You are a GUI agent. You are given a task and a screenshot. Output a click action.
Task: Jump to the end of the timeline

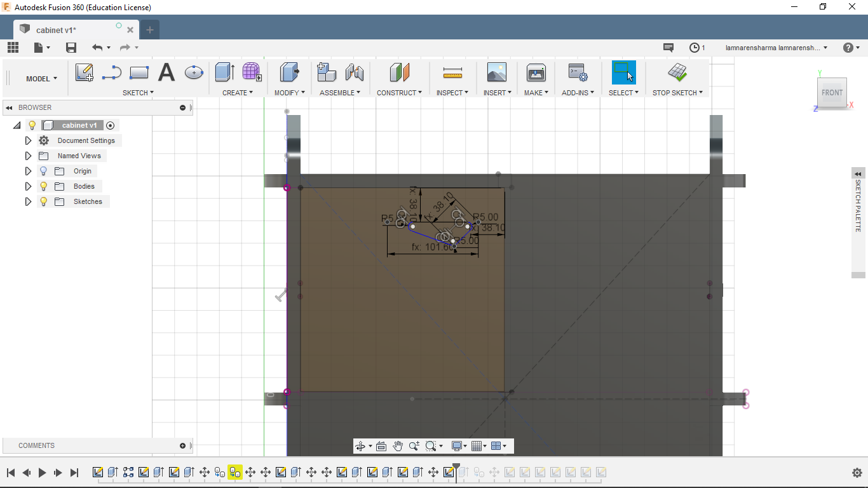tap(74, 472)
